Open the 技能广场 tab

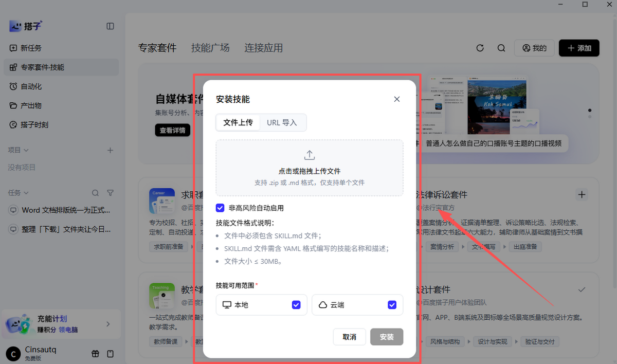point(210,48)
